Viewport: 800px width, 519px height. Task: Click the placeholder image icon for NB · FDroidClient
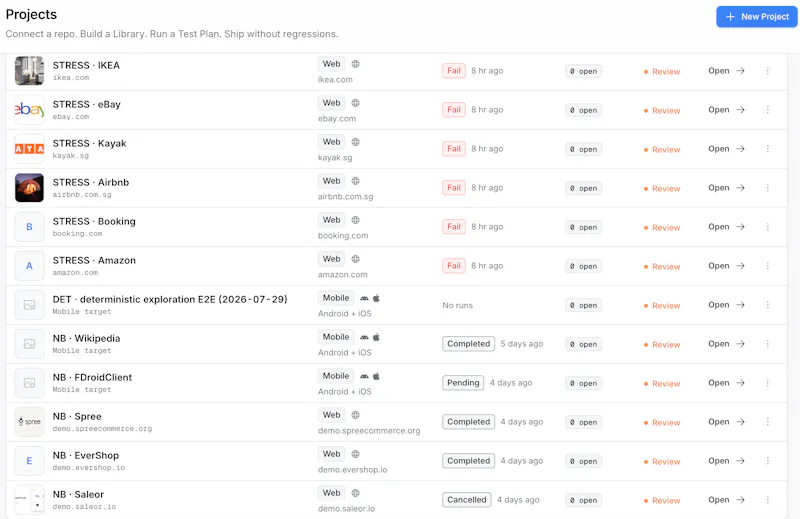[29, 383]
